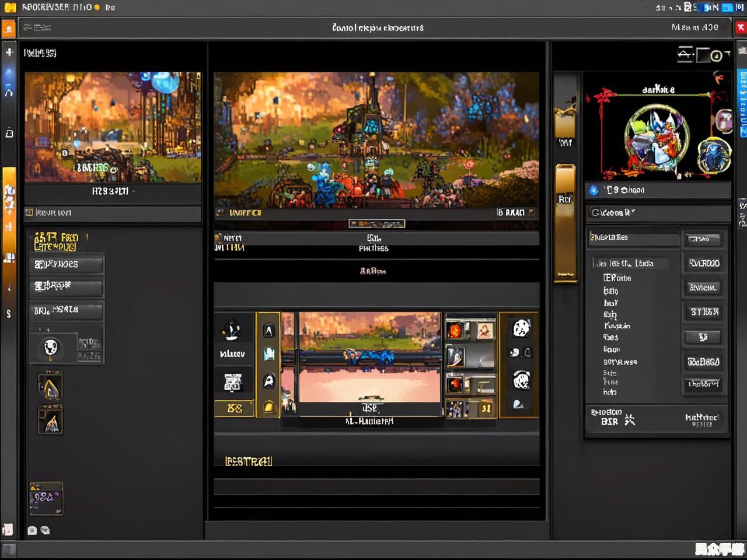Click the orange home icon in top-left toolbar
This screenshot has height=560, width=747.
(9, 28)
